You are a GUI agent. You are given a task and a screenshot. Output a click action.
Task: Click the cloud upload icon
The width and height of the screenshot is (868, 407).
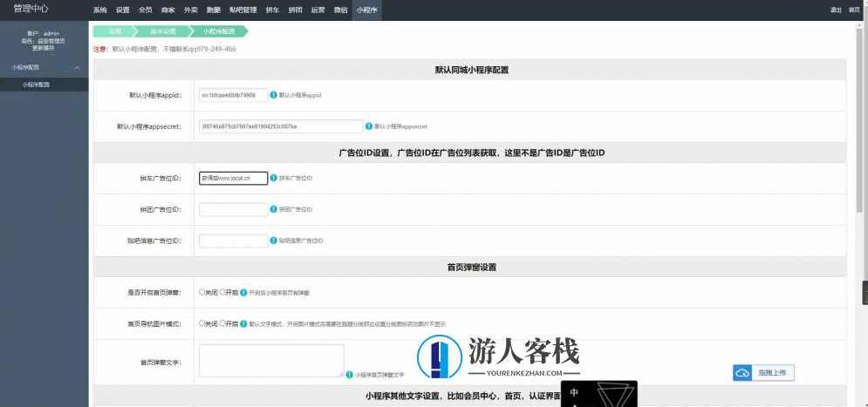pyautogui.click(x=743, y=373)
